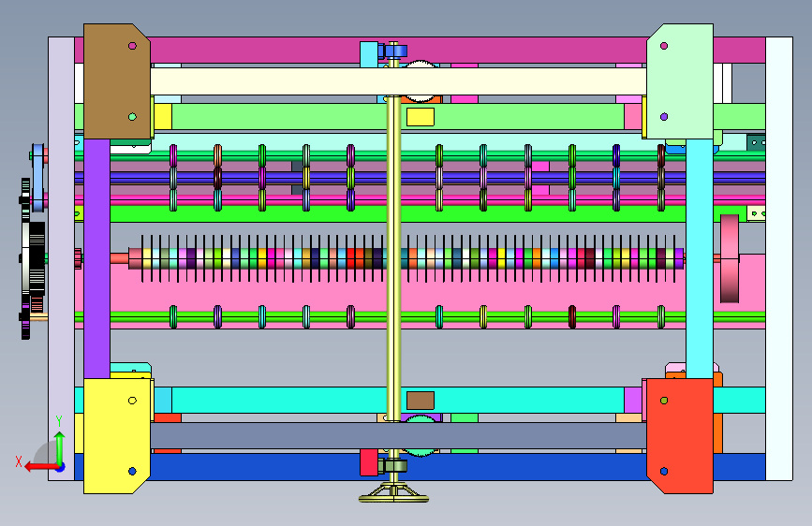Click the blue origin sphere of the triad
This screenshot has width=812, height=526.
(x=61, y=467)
